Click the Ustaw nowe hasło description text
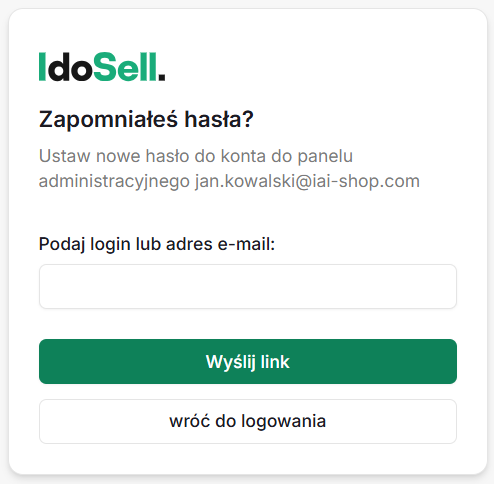 (229, 169)
